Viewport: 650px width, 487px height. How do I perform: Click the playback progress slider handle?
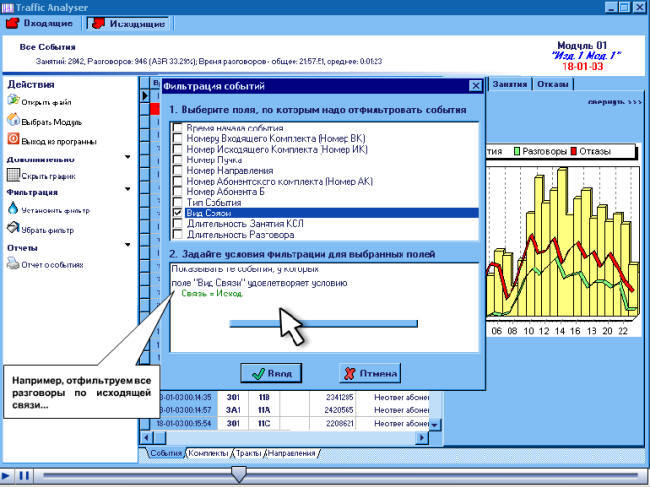pos(239,474)
